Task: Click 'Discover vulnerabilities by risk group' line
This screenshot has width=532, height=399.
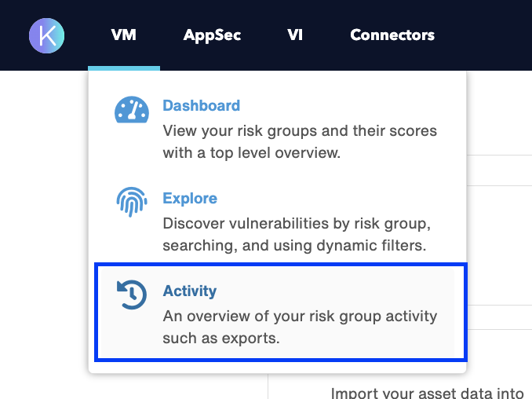Action: pyautogui.click(x=297, y=224)
